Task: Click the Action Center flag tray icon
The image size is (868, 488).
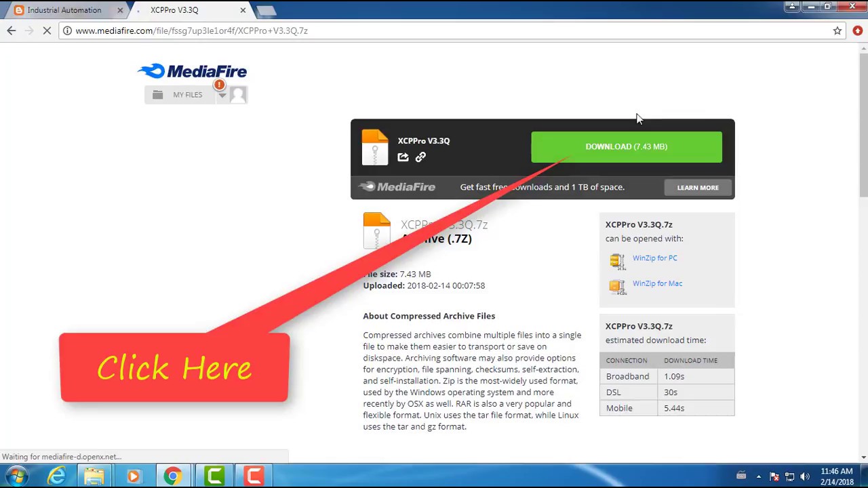Action: point(774,476)
